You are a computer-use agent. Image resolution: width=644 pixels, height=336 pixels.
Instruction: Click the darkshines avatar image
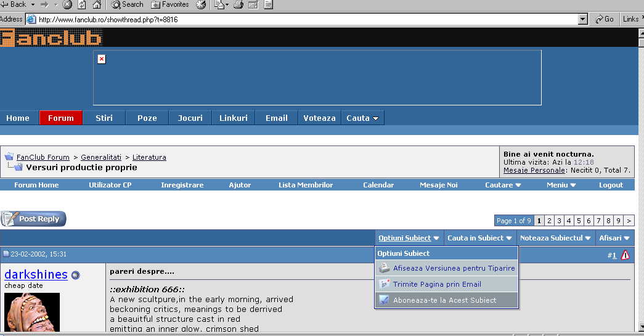click(x=32, y=313)
